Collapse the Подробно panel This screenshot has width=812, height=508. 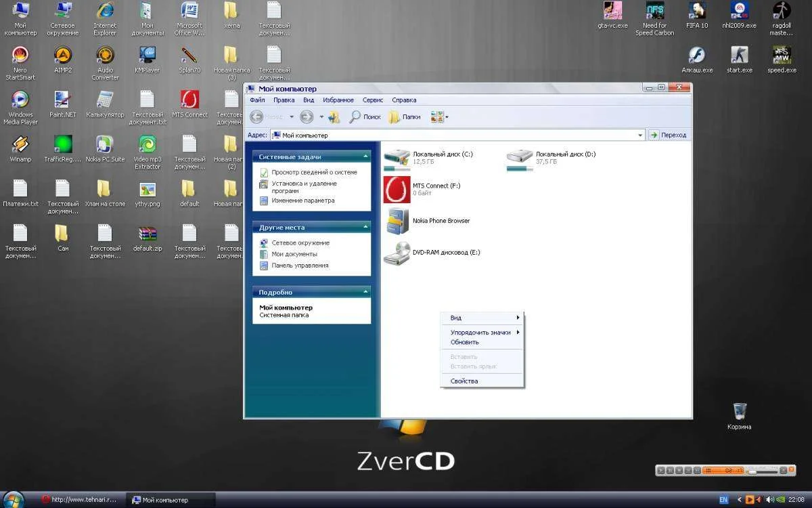click(x=365, y=292)
